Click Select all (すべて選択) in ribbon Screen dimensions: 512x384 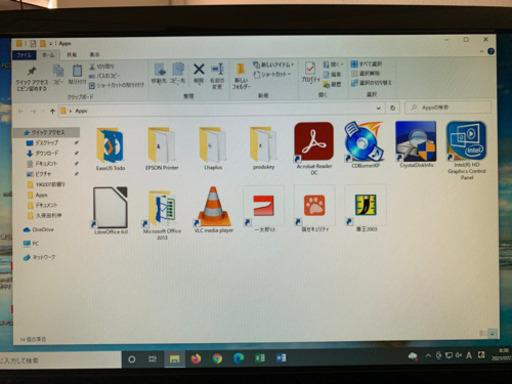click(366, 64)
